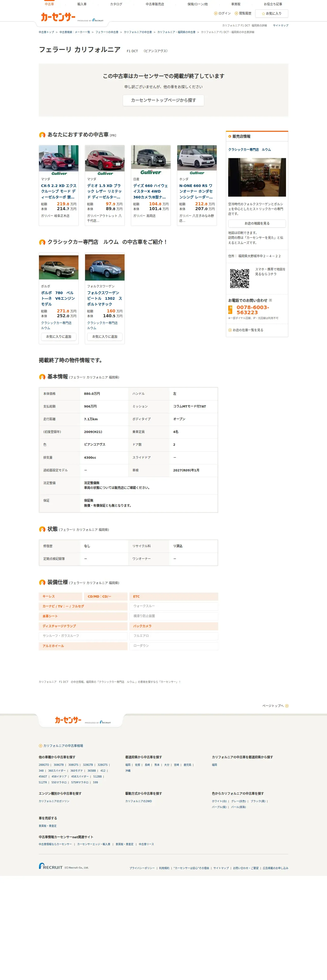Click 中古車検索：メーカー一覧 breadcrumb
327x980 pixels.
pyautogui.click(x=75, y=32)
